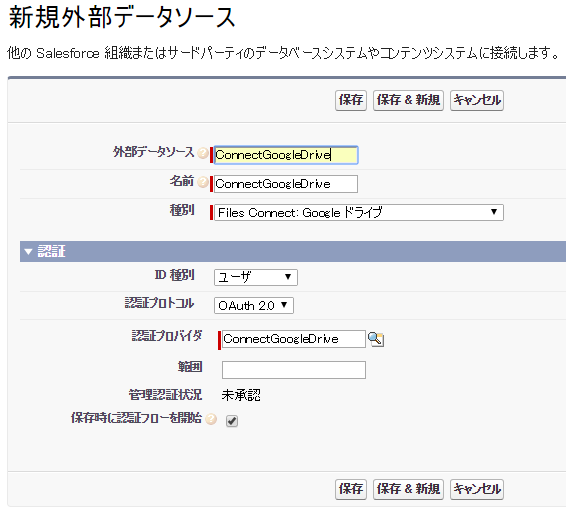Click the bottom 保存 button
Image resolution: width=566 pixels, height=514 pixels.
(351, 489)
